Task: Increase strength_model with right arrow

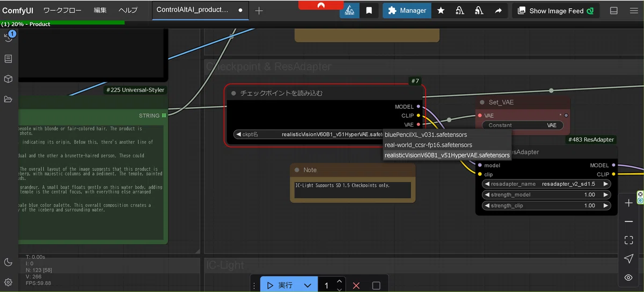Action: click(606, 195)
